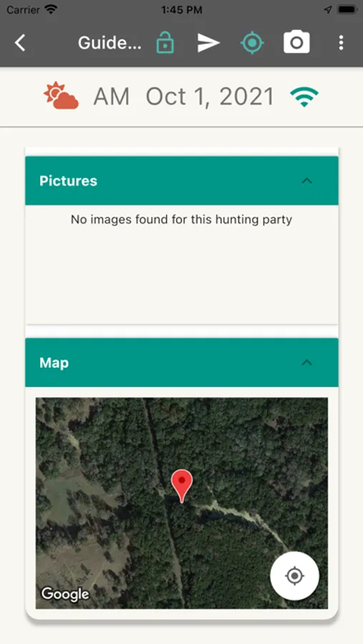Open the camera to take picture
Image resolution: width=363 pixels, height=644 pixels.
[296, 42]
